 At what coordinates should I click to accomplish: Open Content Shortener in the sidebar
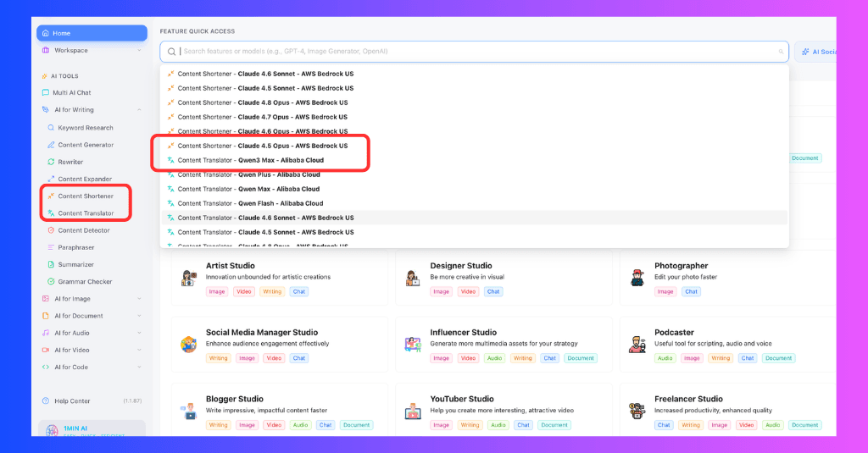pyautogui.click(x=86, y=196)
